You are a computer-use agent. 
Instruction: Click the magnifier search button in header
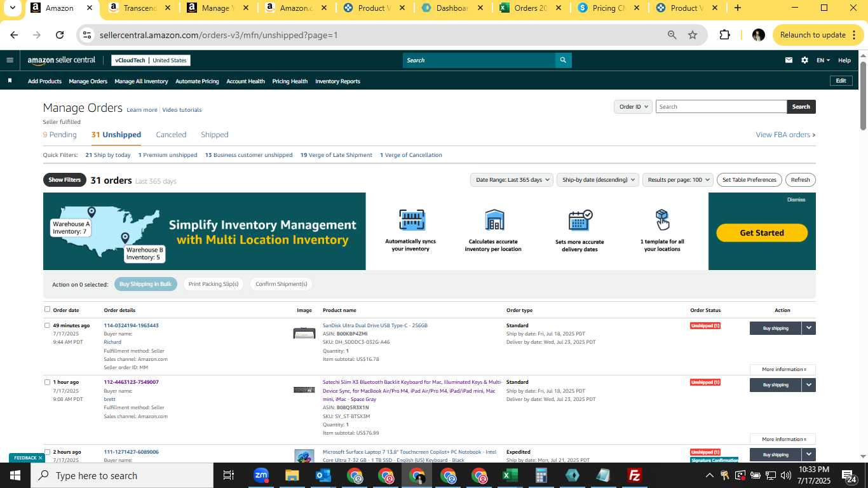[x=563, y=60]
